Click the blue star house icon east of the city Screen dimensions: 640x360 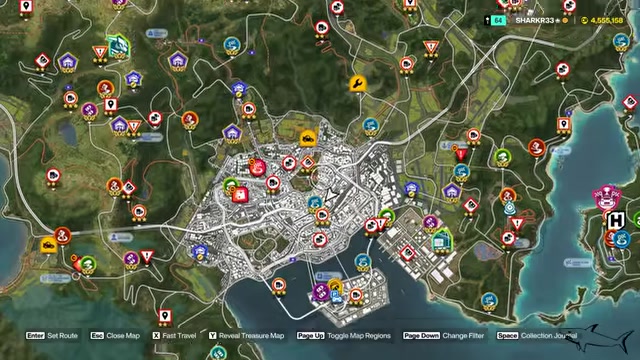(412, 189)
